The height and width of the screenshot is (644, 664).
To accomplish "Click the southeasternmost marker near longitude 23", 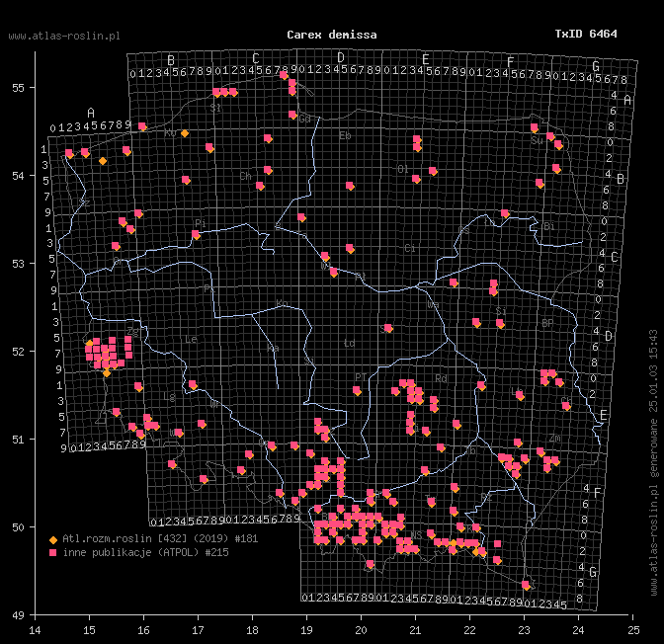I will (x=526, y=585).
